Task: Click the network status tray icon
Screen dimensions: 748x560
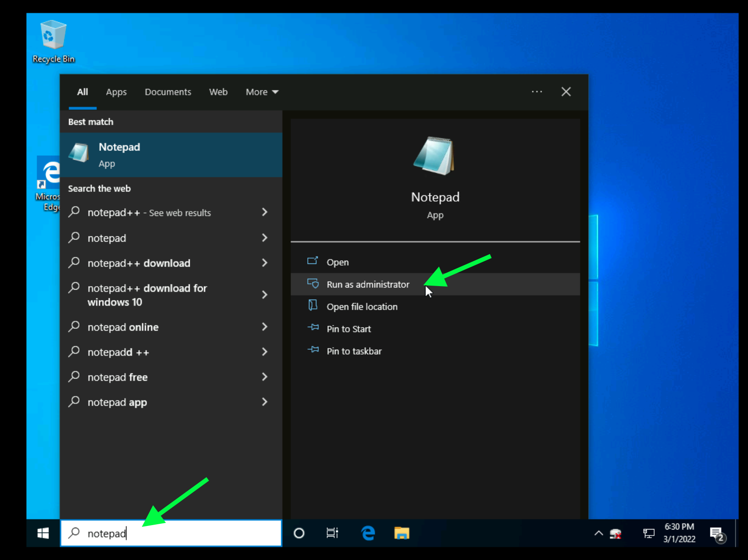Action: tap(648, 533)
